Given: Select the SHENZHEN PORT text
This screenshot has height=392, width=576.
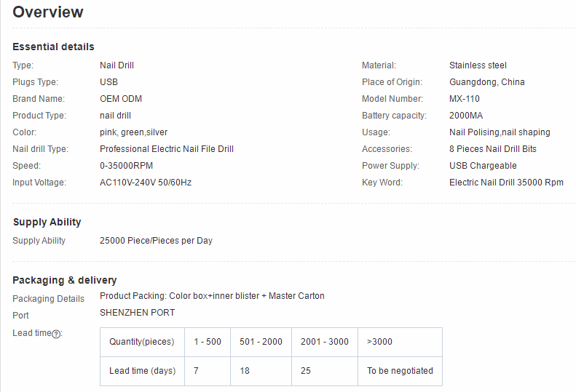Looking at the screenshot, I should (x=137, y=313).
